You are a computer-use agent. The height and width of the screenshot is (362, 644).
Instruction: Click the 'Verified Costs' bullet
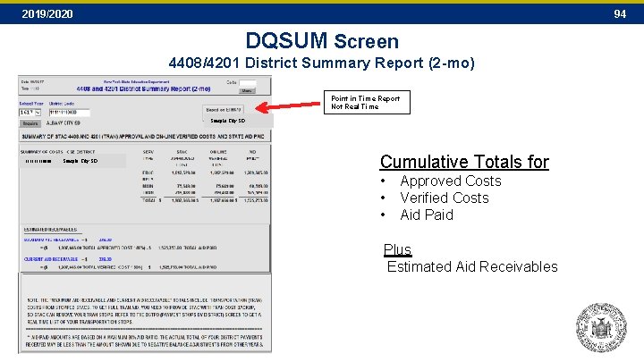click(445, 198)
